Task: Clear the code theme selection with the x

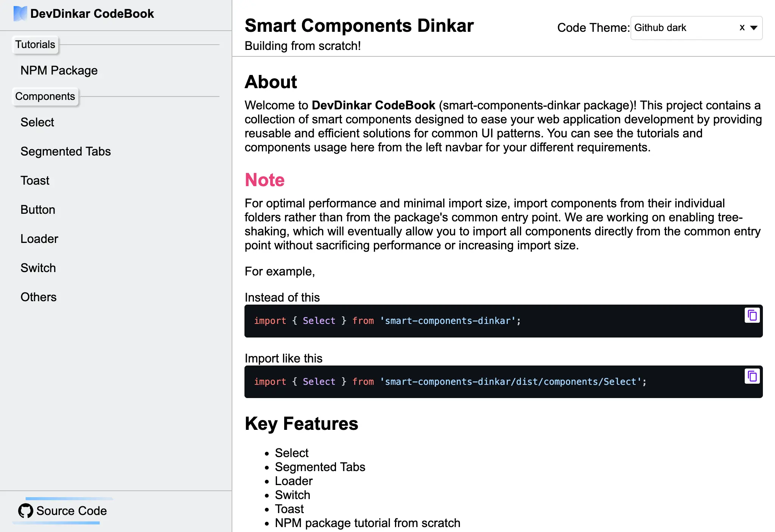Action: tap(742, 28)
